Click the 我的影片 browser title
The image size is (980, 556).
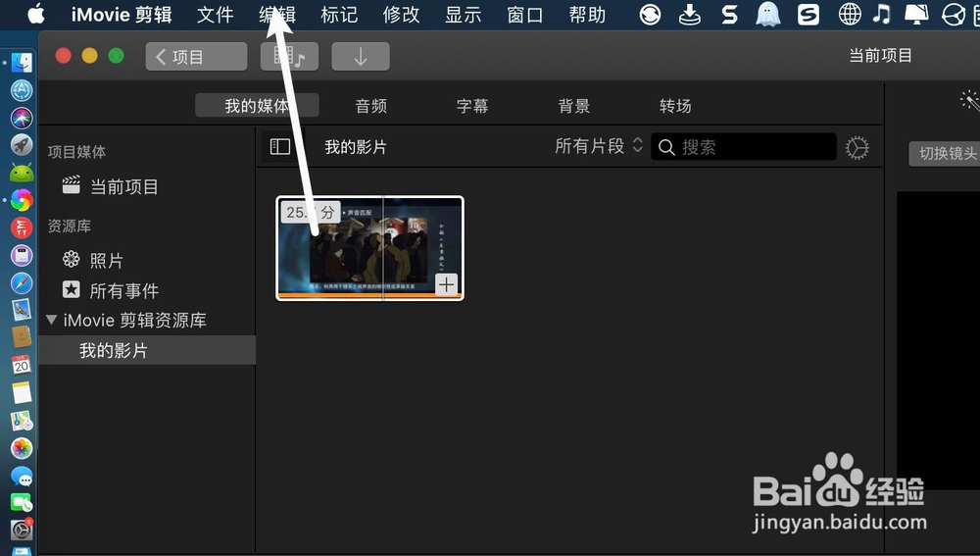coord(356,147)
